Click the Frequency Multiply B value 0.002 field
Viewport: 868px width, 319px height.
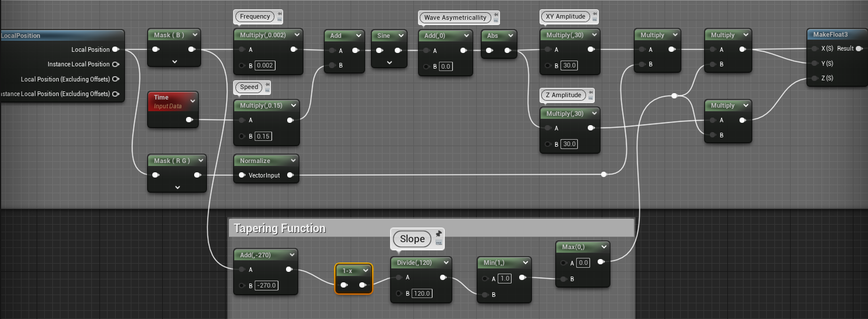click(x=266, y=65)
